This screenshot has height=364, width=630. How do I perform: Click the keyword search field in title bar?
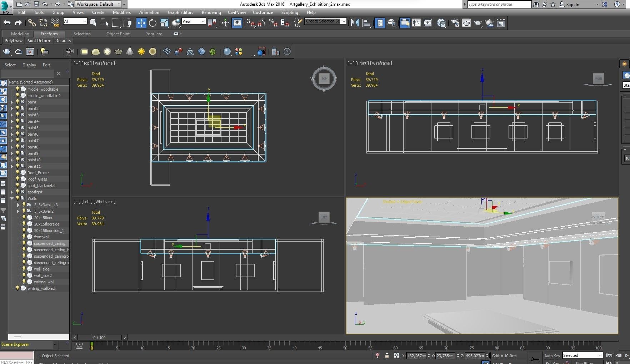coord(499,4)
